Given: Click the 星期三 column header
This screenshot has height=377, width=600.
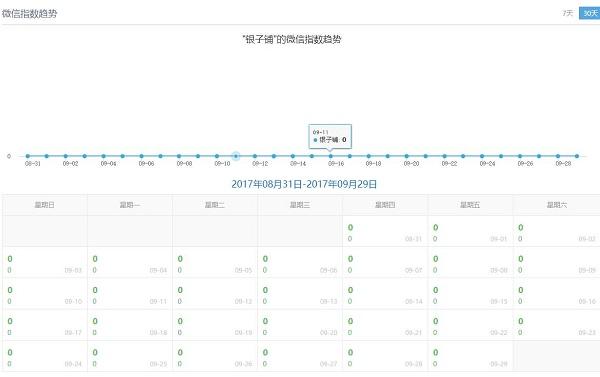Looking at the screenshot, I should [300, 205].
